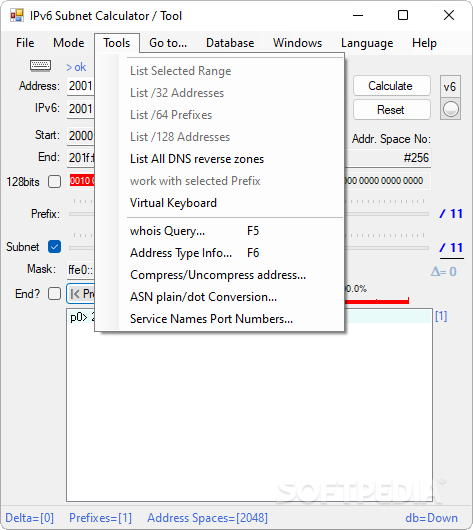The height and width of the screenshot is (530, 473).
Task: Open the Language menu
Action: click(x=367, y=43)
